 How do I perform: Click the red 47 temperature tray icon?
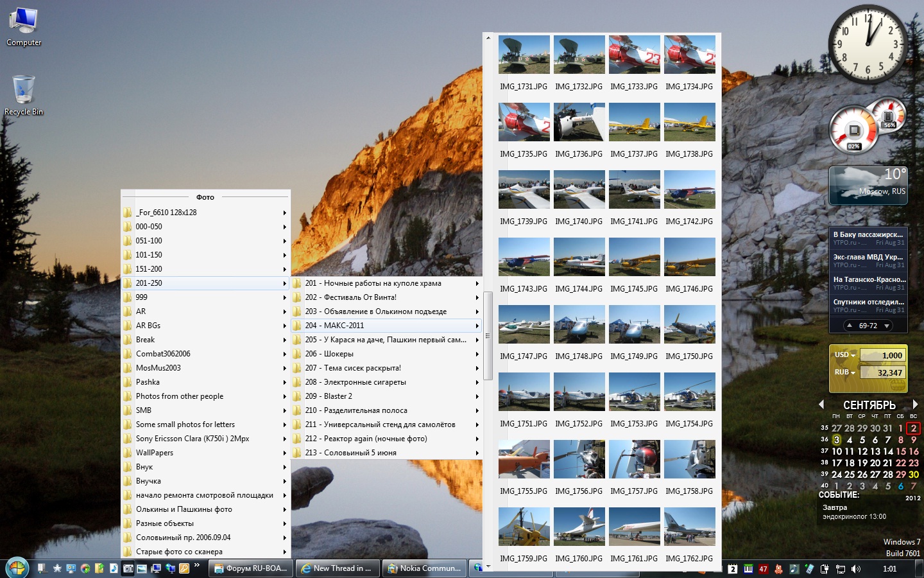tap(763, 569)
